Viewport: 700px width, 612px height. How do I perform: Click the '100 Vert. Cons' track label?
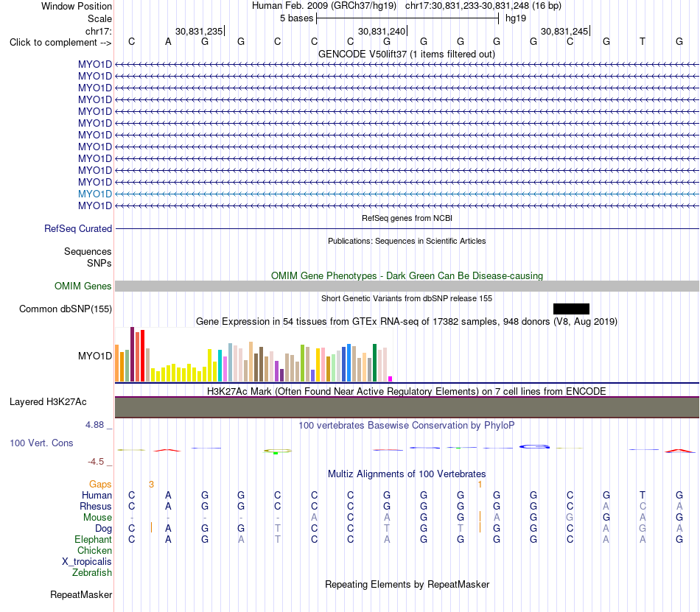click(x=41, y=443)
